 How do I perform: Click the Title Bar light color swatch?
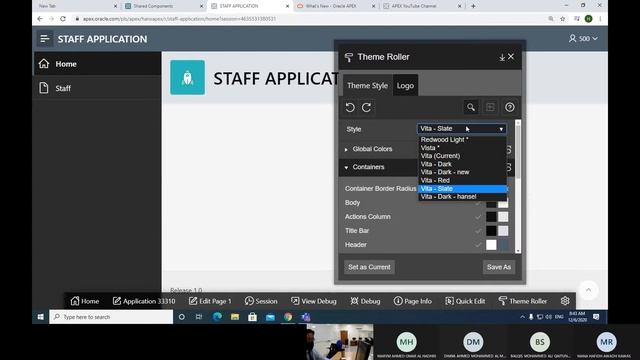click(503, 231)
